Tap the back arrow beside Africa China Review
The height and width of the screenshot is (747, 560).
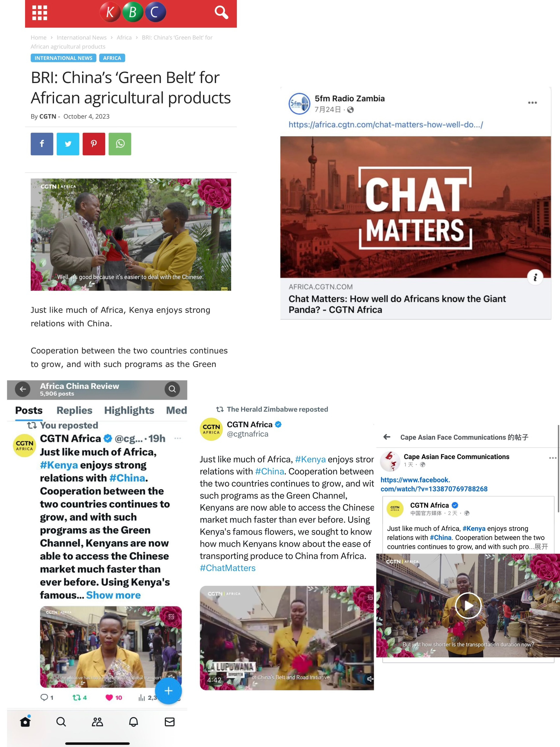tap(23, 389)
